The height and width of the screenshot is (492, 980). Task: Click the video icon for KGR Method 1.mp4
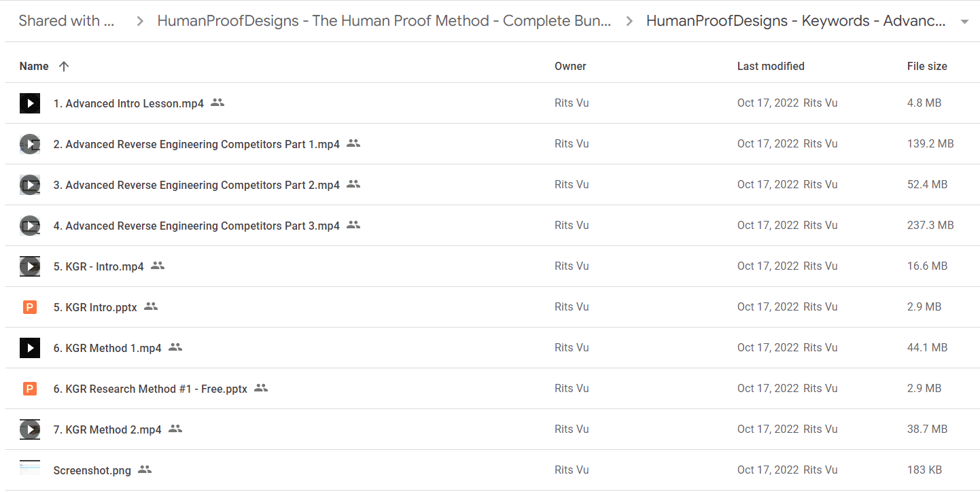click(30, 348)
